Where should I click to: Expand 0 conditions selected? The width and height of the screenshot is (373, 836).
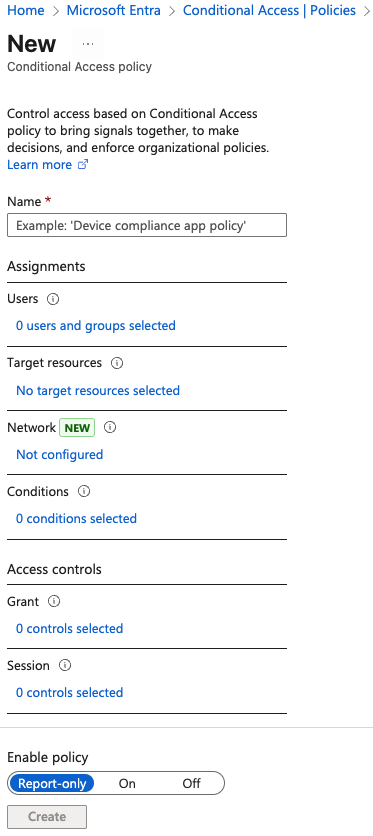[x=76, y=519]
